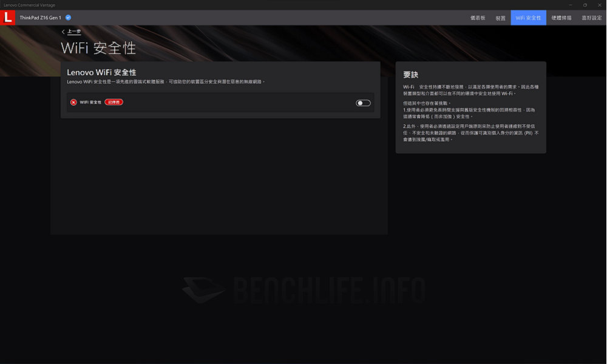Screen dimensions: 607x364
Task: Go to the 喜好設定 tab
Action: (x=591, y=18)
